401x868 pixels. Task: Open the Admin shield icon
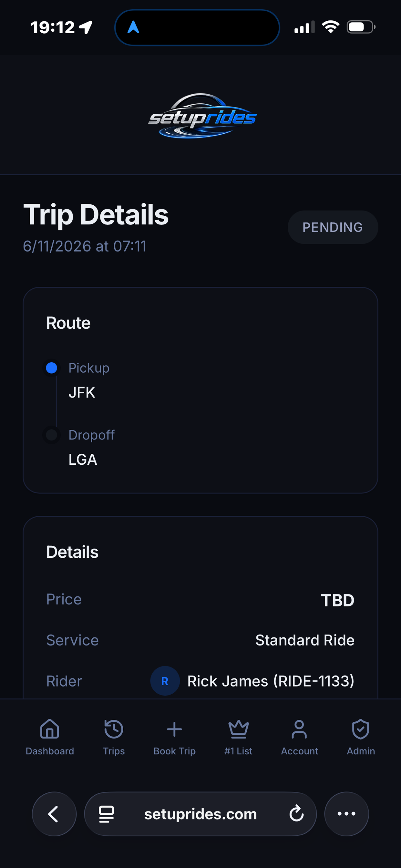click(361, 729)
